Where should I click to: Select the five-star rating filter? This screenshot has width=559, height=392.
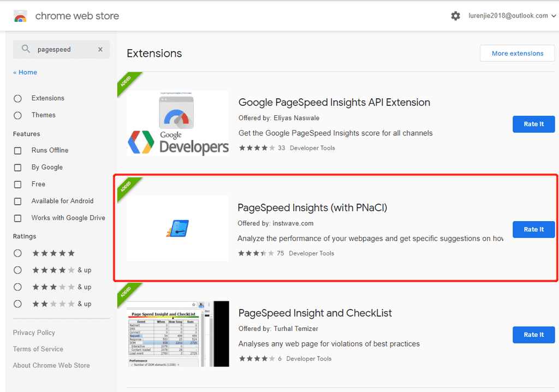tap(18, 253)
